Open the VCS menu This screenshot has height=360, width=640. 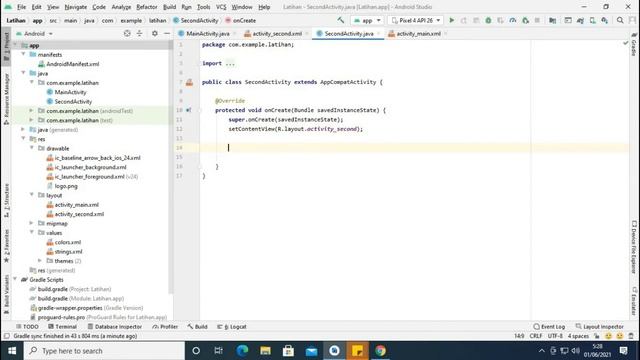[221, 7]
